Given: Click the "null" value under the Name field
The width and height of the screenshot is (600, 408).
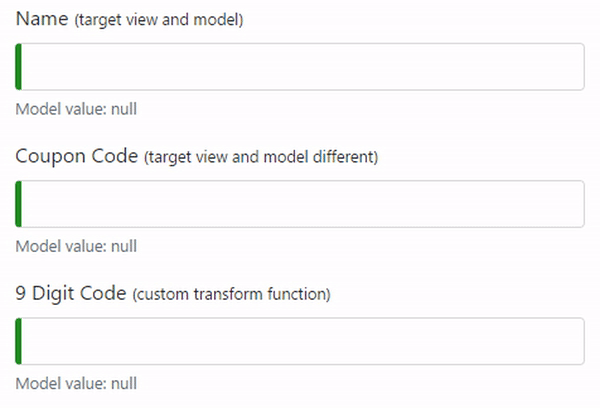Looking at the screenshot, I should pyautogui.click(x=123, y=109).
